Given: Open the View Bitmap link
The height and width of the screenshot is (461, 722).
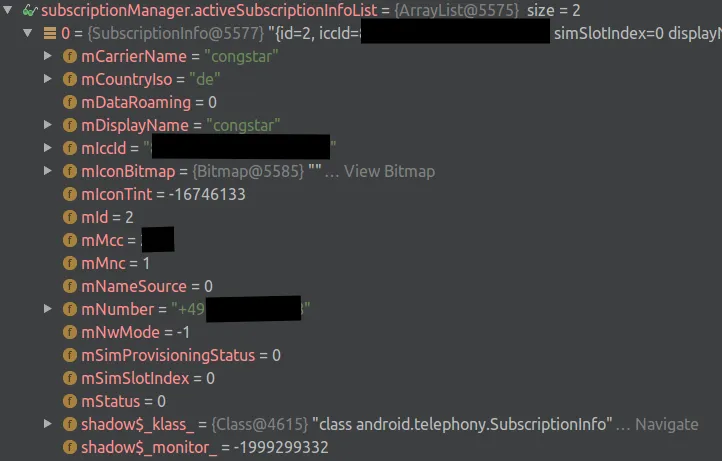Looking at the screenshot, I should click(x=389, y=171).
